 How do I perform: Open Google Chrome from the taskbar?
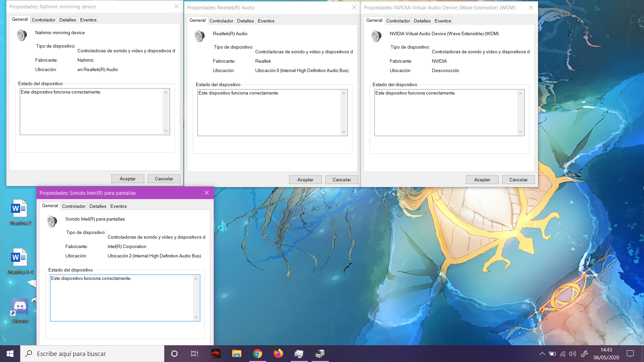click(258, 354)
